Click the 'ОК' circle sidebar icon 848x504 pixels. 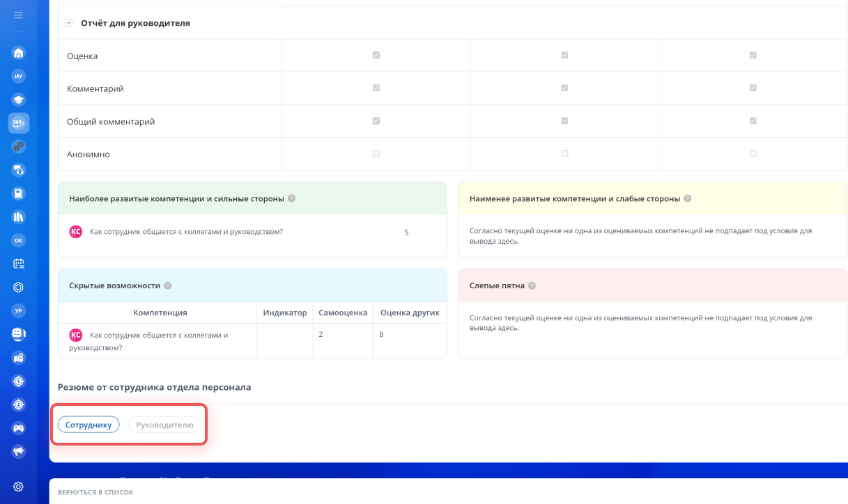19,240
